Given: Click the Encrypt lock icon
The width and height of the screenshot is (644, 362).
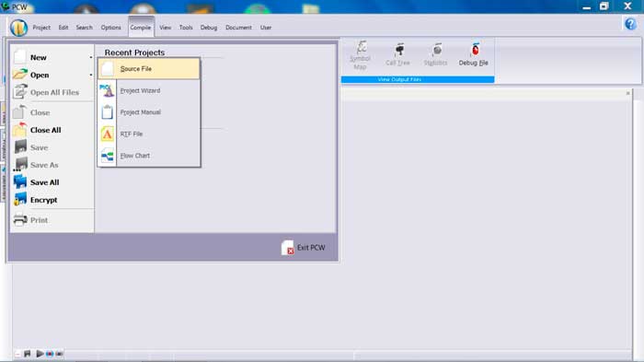Looking at the screenshot, I should click(x=19, y=200).
